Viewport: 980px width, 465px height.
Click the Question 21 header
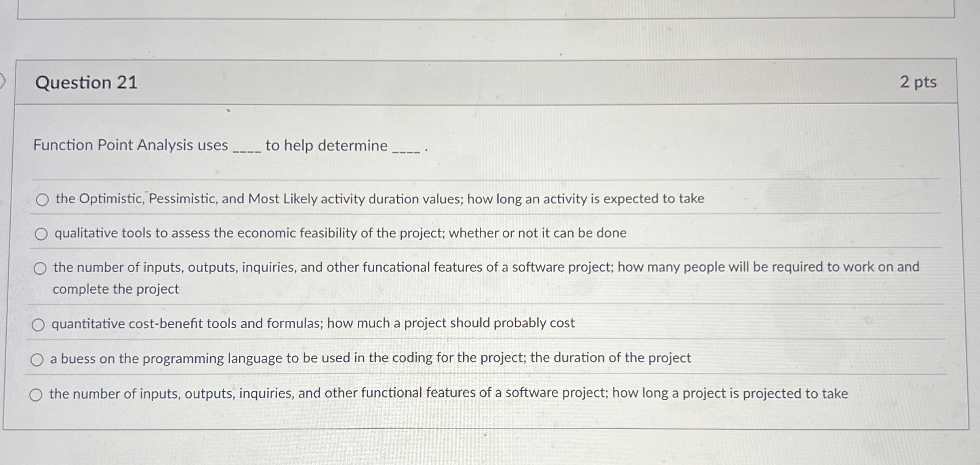click(86, 82)
